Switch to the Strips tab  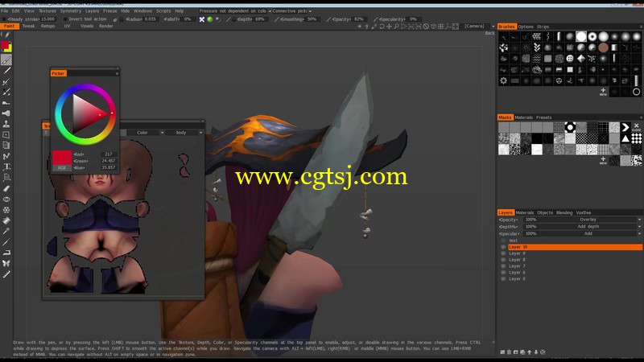tap(543, 27)
